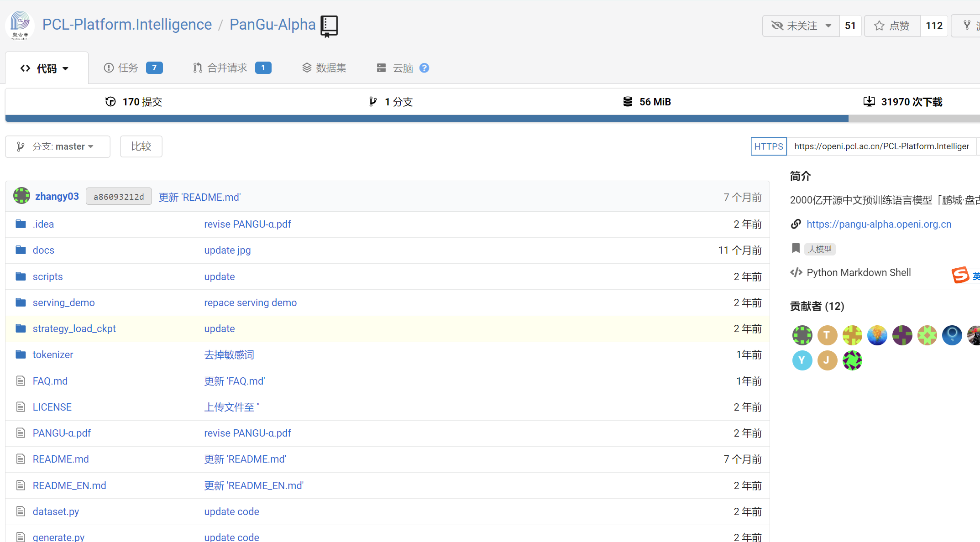Expand the watch options dropdown arrow
980x542 pixels.
pos(828,26)
